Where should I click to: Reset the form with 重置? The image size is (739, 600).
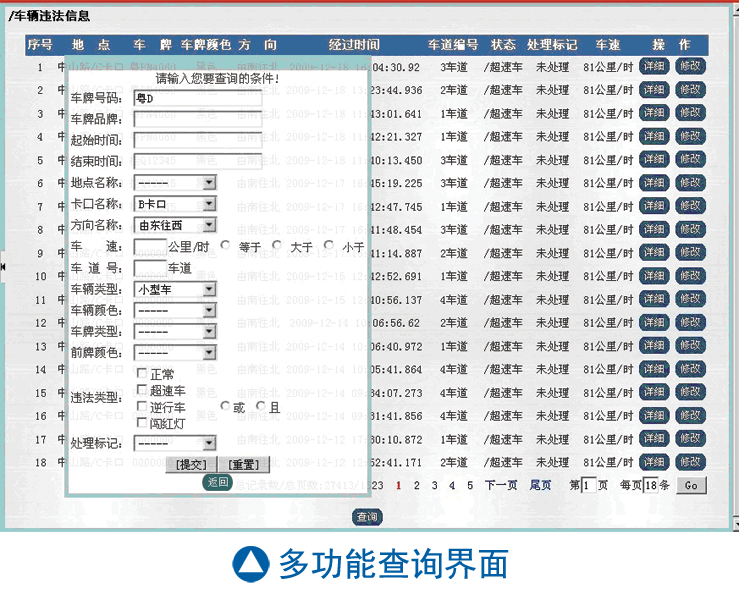[244, 465]
